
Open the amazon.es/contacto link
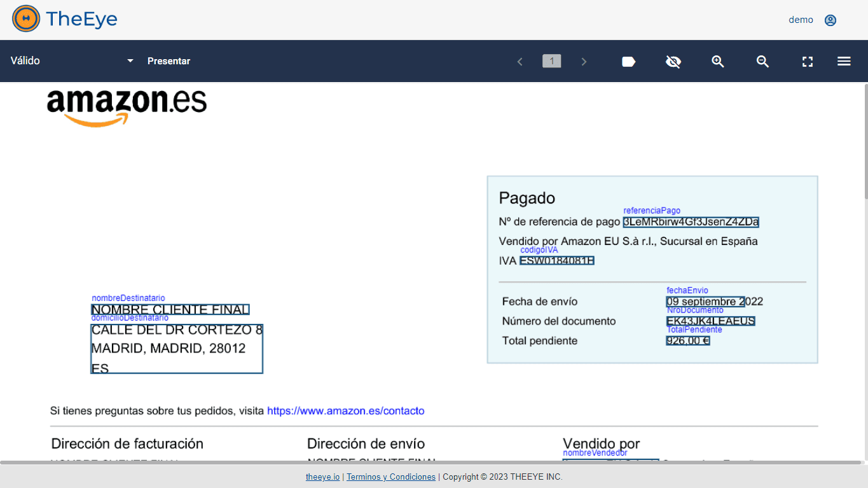pos(346,410)
